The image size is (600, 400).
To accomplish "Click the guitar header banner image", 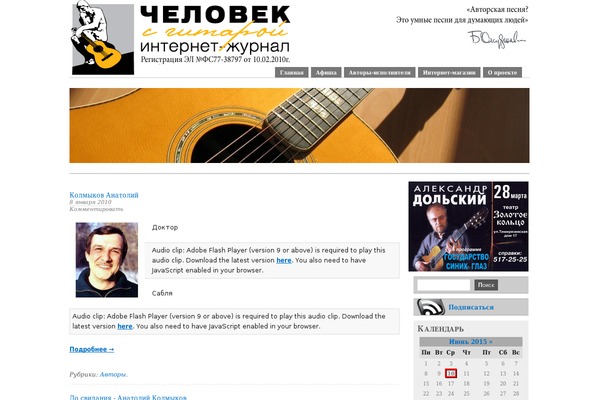I will [x=299, y=126].
